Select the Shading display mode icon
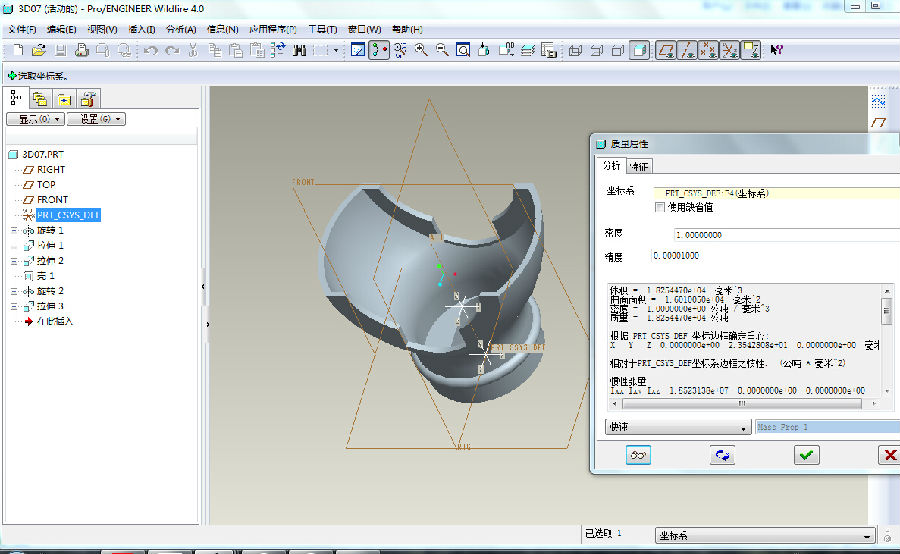Screen dimensions: 900x554 (640, 50)
